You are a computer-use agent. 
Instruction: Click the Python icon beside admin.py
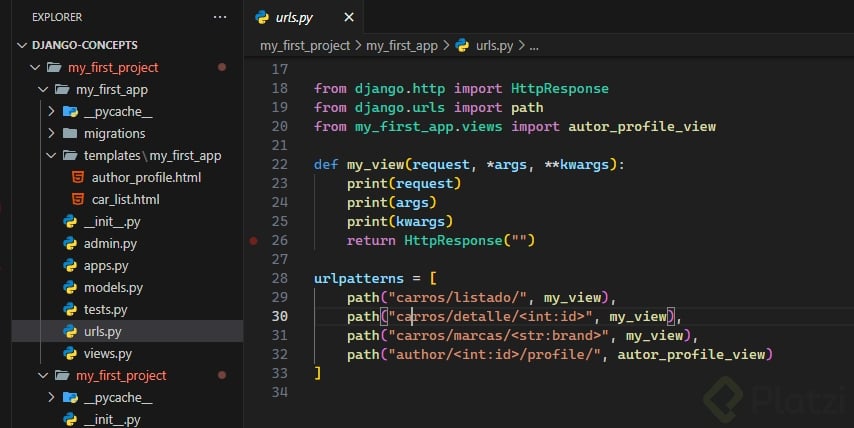70,243
